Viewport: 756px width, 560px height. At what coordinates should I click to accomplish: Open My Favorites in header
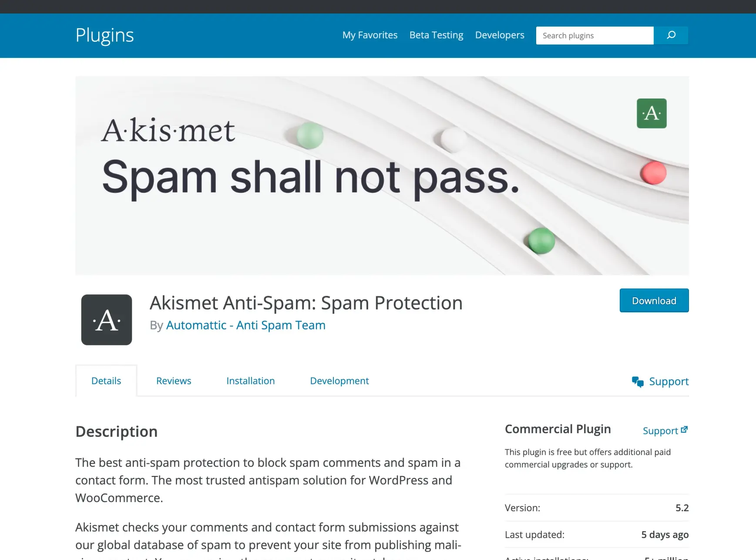(370, 35)
